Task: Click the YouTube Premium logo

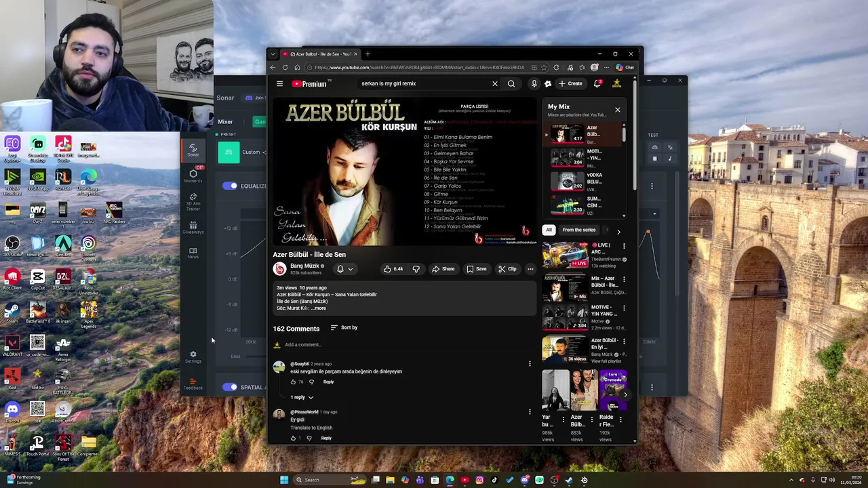Action: [311, 84]
